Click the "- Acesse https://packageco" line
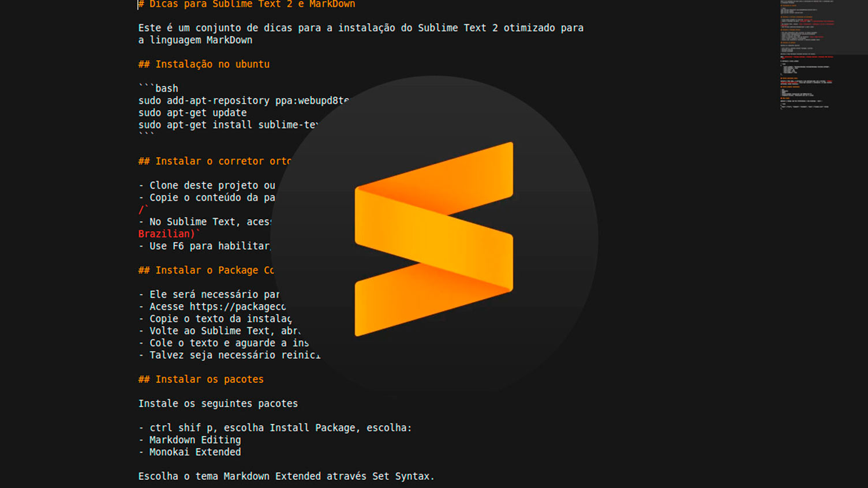Viewport: 868px width, 488px height. tap(212, 306)
